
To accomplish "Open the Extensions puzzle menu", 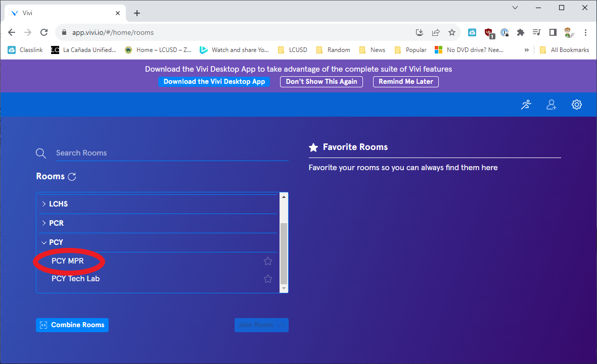I will coord(521,32).
